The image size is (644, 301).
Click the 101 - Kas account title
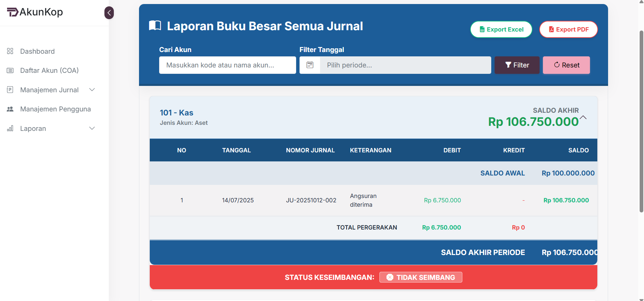(x=177, y=113)
